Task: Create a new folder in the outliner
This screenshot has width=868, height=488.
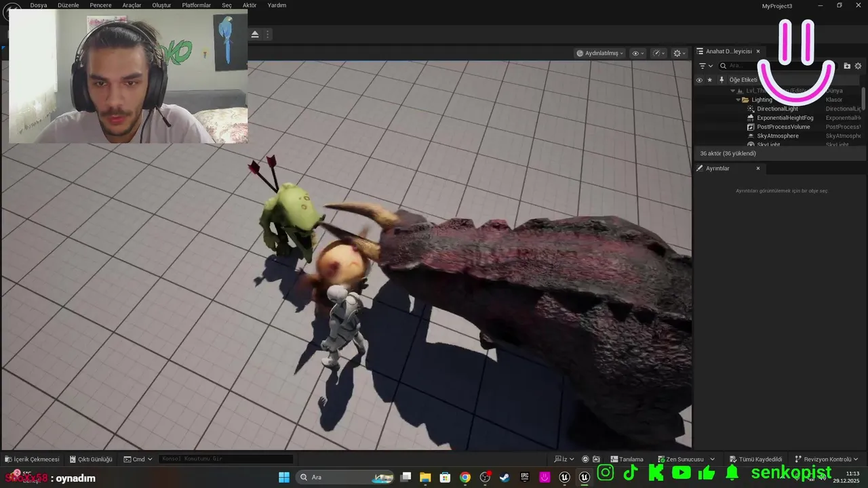Action: click(847, 66)
